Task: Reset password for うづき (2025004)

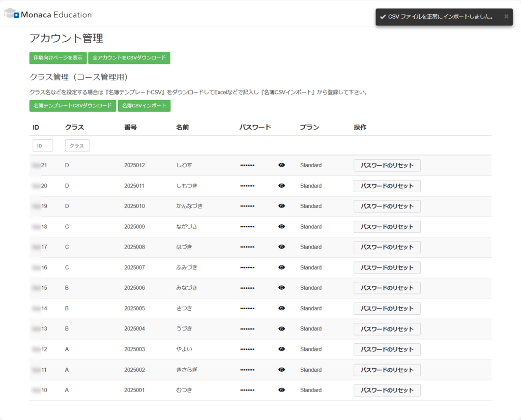Action: [x=387, y=329]
